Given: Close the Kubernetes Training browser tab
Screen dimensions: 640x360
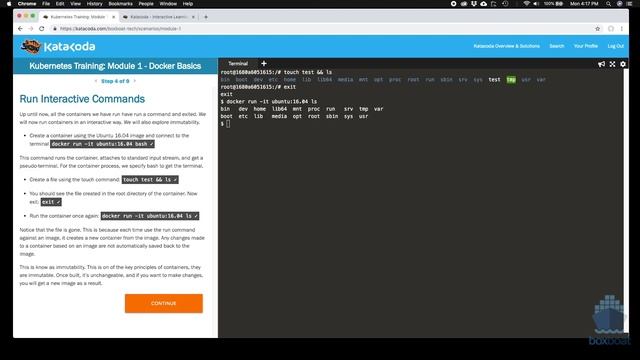Looking at the screenshot, I should [x=113, y=17].
